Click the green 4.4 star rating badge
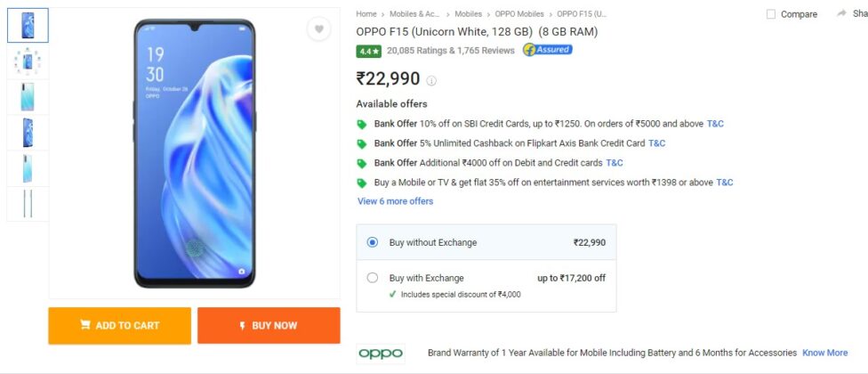Viewport: 868px width, 374px height. pos(369,51)
